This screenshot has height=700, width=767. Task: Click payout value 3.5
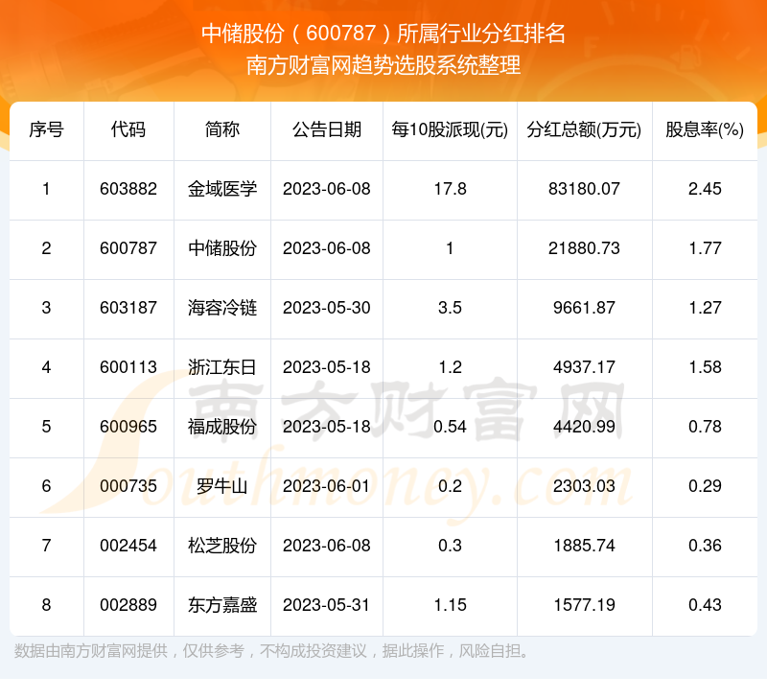(x=450, y=308)
